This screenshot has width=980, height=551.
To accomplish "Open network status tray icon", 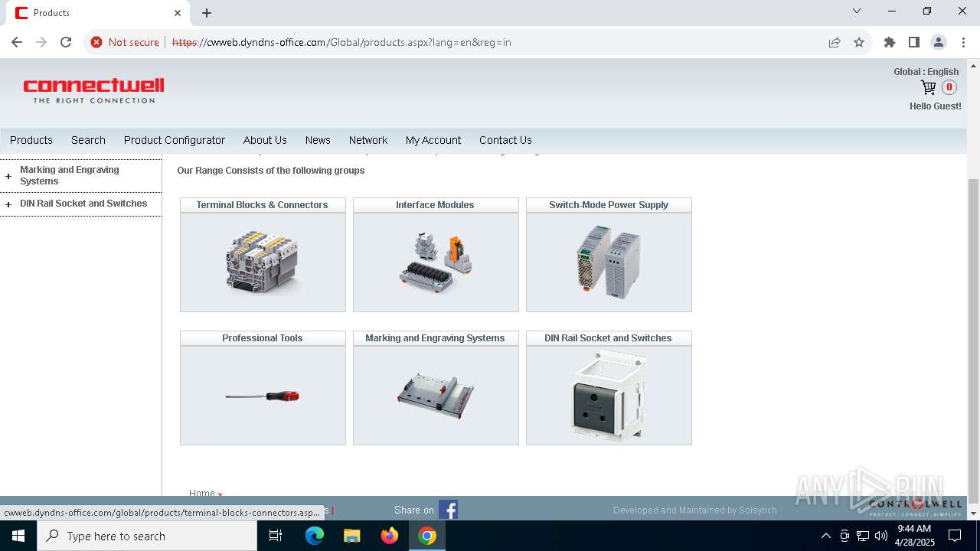I will 863,536.
